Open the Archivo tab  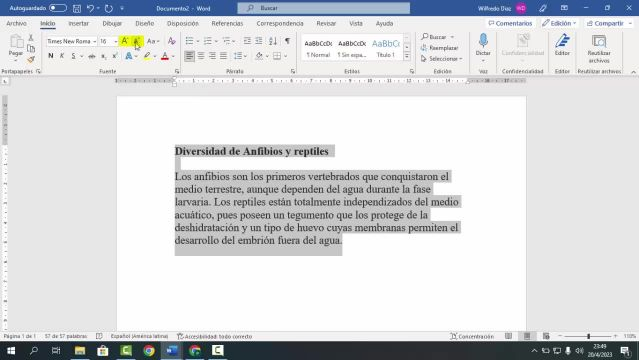click(16, 23)
